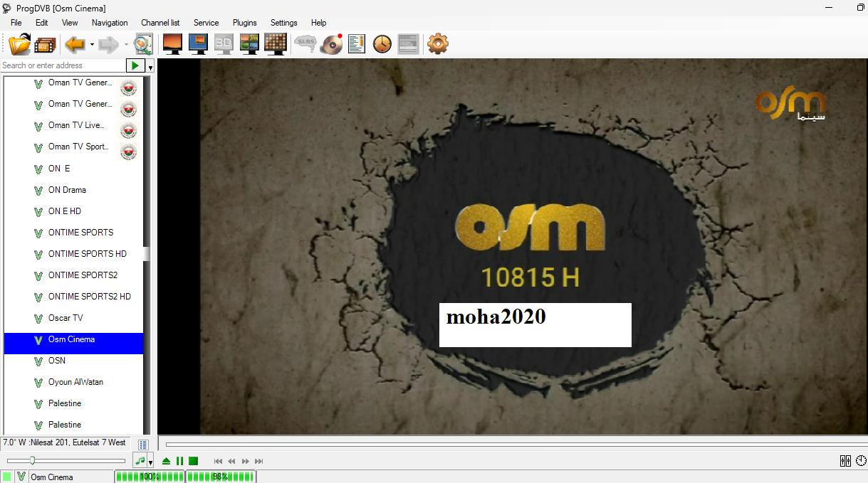This screenshot has height=483, width=868.
Task: Rewind with the double left arrow button
Action: tap(231, 461)
